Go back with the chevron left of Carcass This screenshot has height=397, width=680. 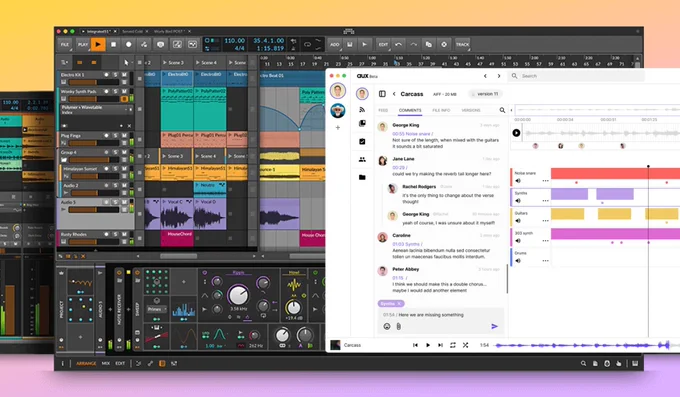[x=394, y=94]
